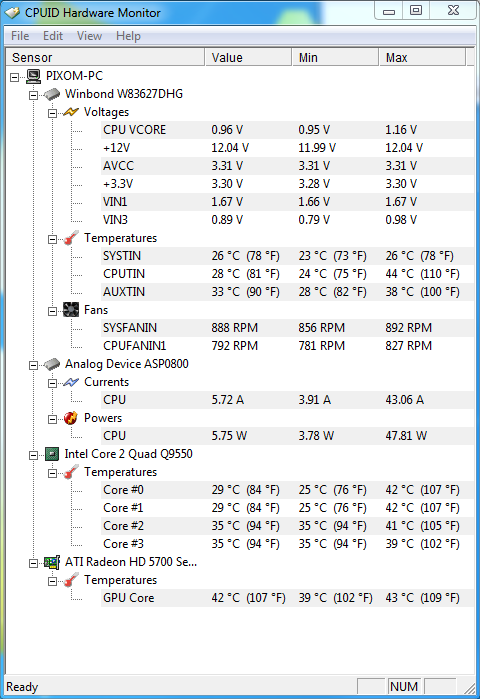Select the VIN3 row
480x699 pixels.
287,220
